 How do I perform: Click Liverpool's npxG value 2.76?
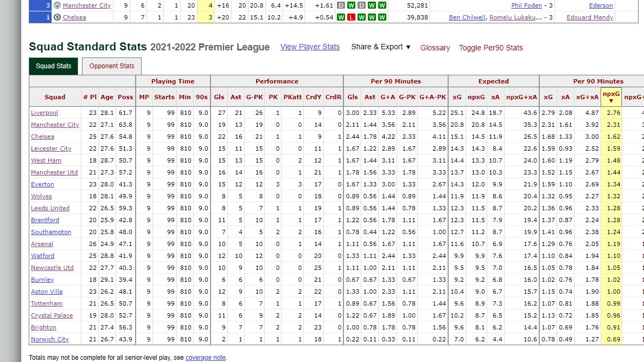coord(613,113)
